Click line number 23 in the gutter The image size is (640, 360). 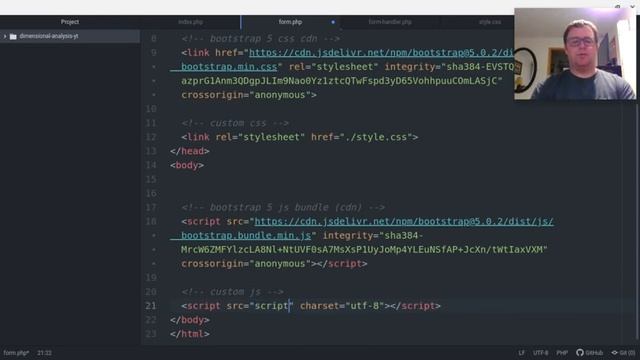point(151,334)
